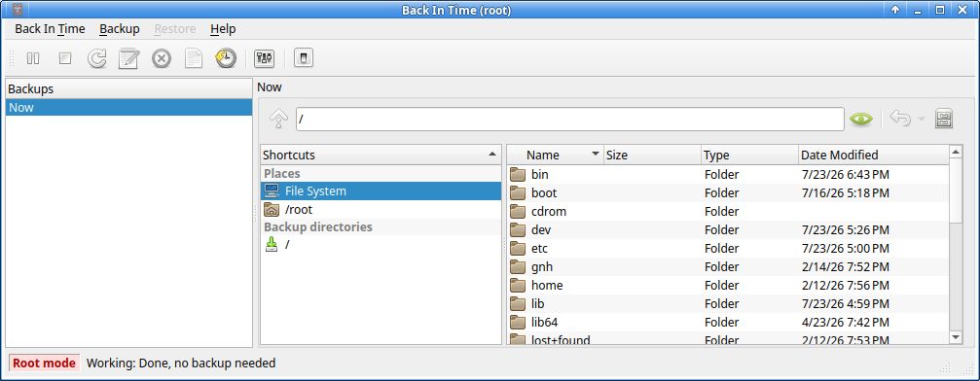980x381 pixels.
Task: Select the dev folder name
Action: [x=541, y=229]
